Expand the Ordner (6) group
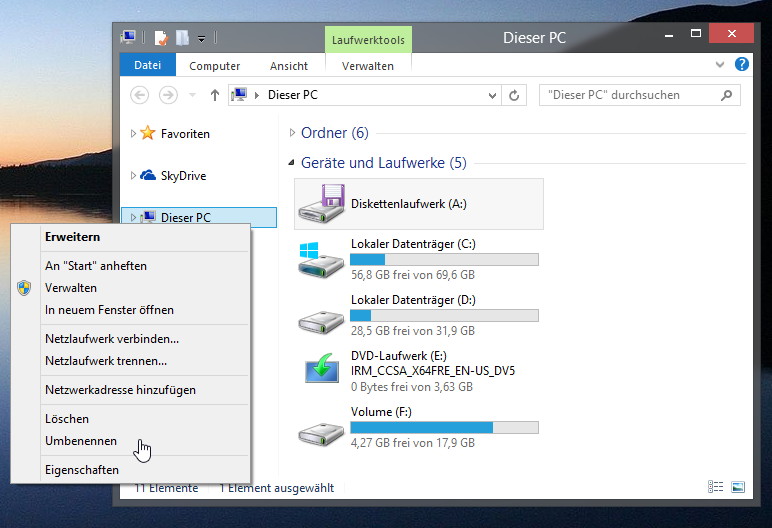This screenshot has height=528, width=772. click(x=292, y=132)
